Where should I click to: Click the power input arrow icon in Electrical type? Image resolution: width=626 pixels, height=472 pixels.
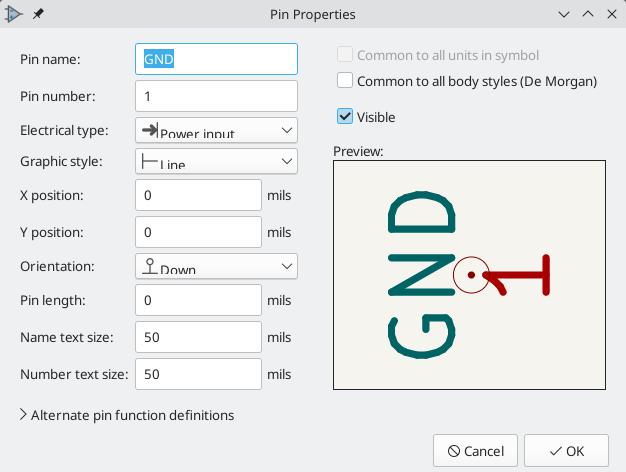[x=150, y=130]
